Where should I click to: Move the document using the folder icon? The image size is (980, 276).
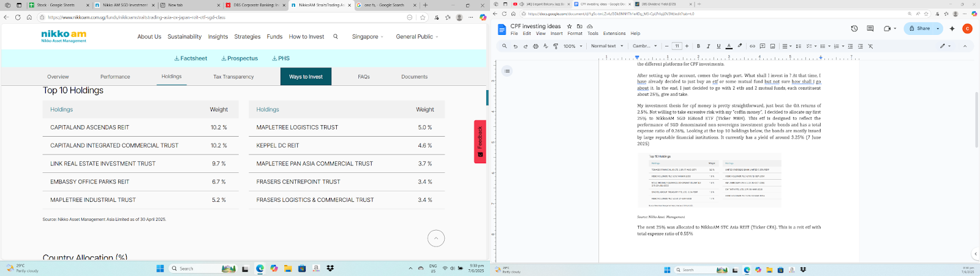coord(579,26)
